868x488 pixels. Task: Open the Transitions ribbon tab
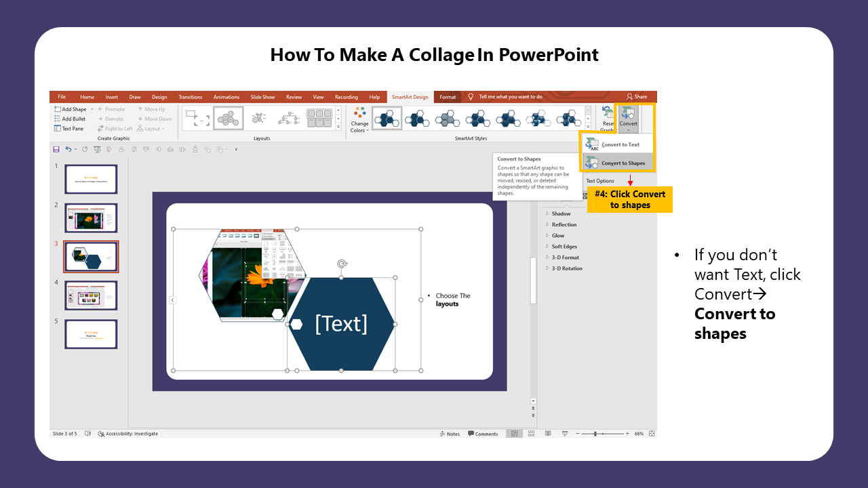click(191, 97)
